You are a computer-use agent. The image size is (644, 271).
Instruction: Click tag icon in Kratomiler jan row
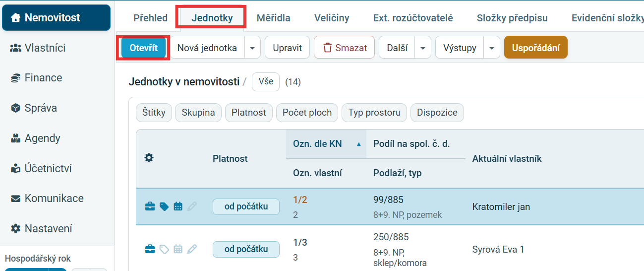[164, 206]
